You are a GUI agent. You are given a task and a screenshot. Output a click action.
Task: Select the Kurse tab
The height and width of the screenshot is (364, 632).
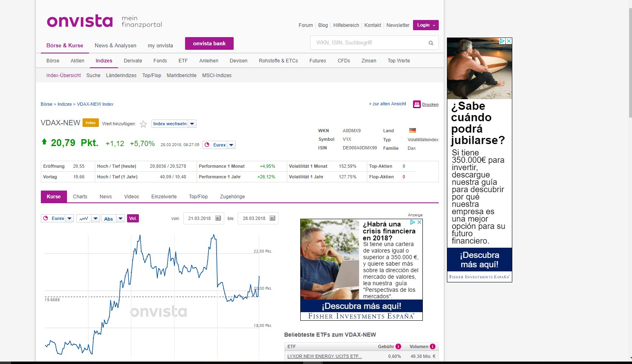(x=54, y=197)
